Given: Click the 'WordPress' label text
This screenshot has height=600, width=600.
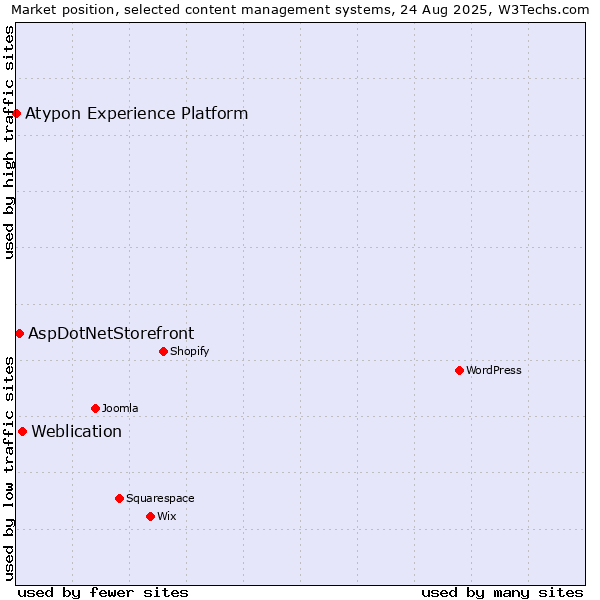Looking at the screenshot, I should [494, 370].
